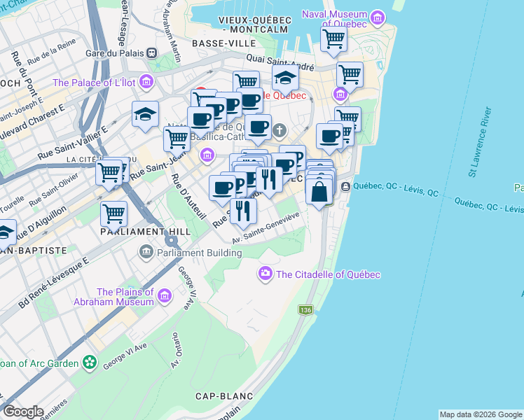Click the Parliament Building label
The width and height of the screenshot is (524, 420).
pos(200,253)
